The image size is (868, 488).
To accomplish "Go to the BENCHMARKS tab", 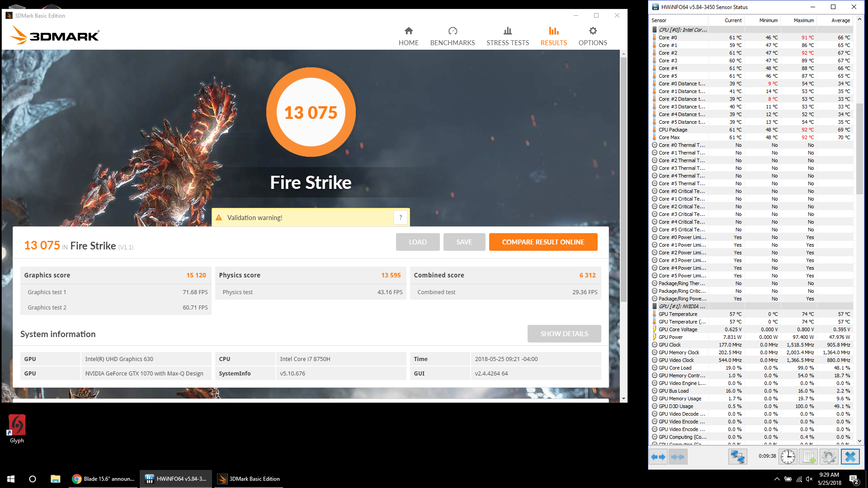I will 453,36.
